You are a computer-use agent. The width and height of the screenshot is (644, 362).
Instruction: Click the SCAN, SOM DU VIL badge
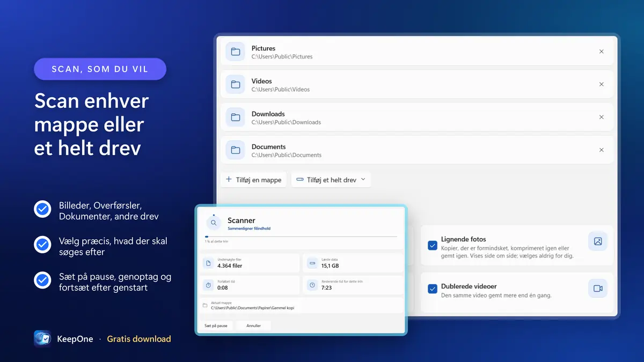(100, 69)
